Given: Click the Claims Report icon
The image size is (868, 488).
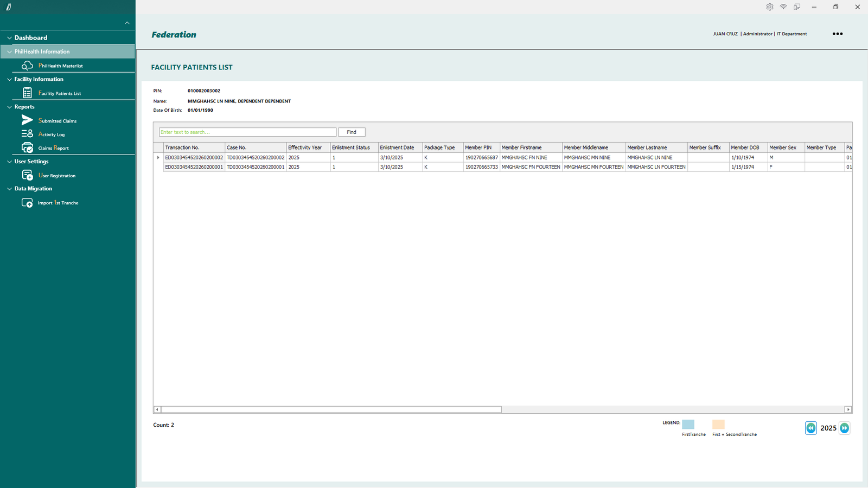Looking at the screenshot, I should pos(27,148).
